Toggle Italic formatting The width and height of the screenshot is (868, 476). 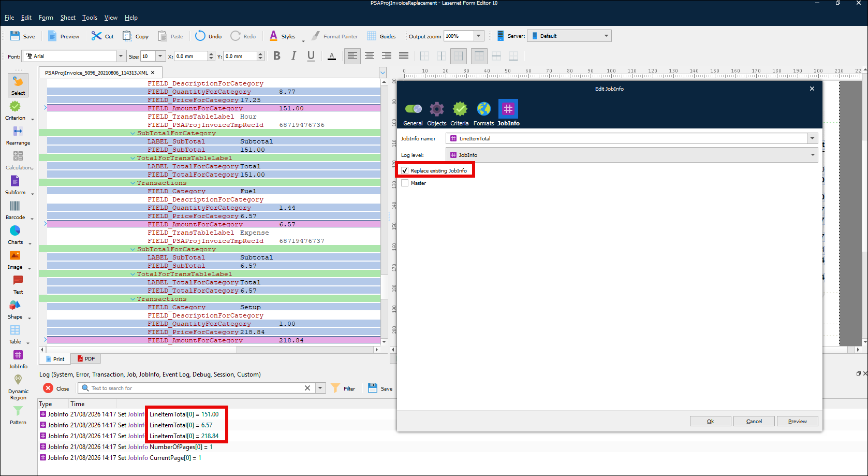294,56
